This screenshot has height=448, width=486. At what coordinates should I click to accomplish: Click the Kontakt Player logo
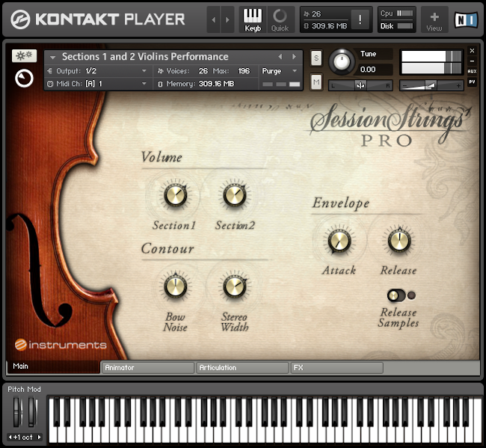(x=97, y=19)
